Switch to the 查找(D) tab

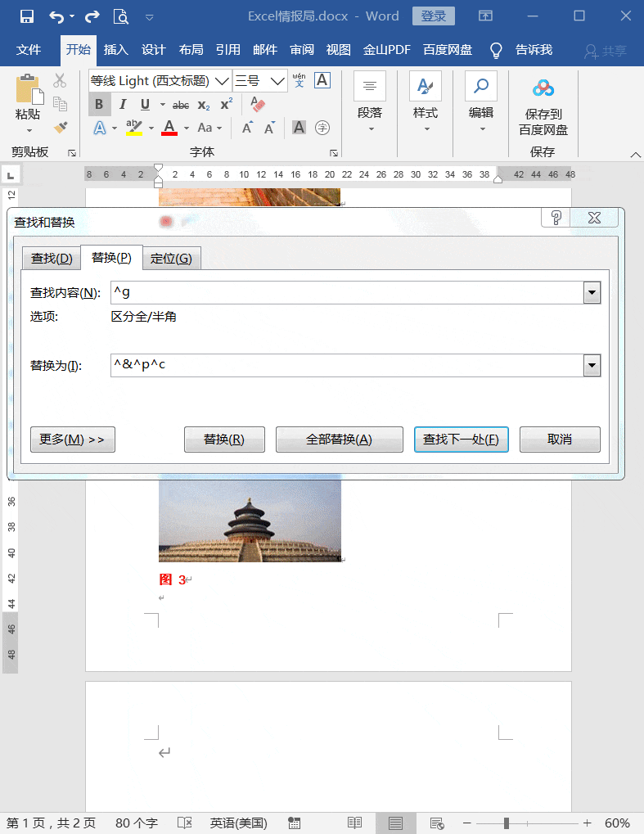pos(52,259)
